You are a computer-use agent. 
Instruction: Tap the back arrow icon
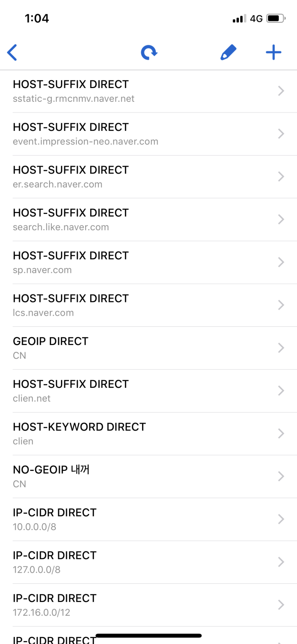[x=12, y=53]
